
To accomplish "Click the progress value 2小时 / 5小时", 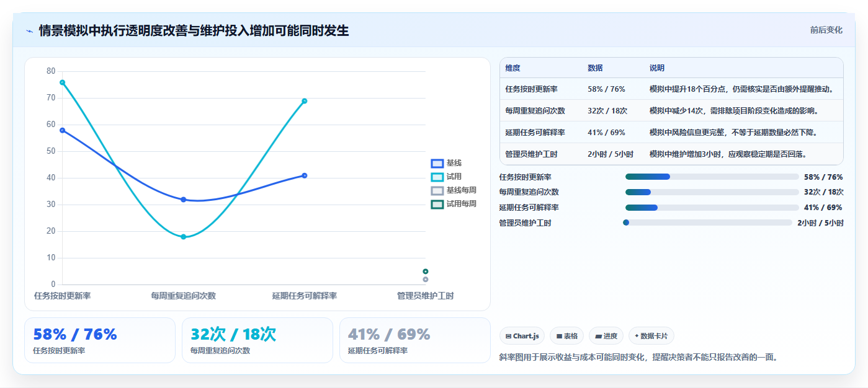I will point(820,223).
